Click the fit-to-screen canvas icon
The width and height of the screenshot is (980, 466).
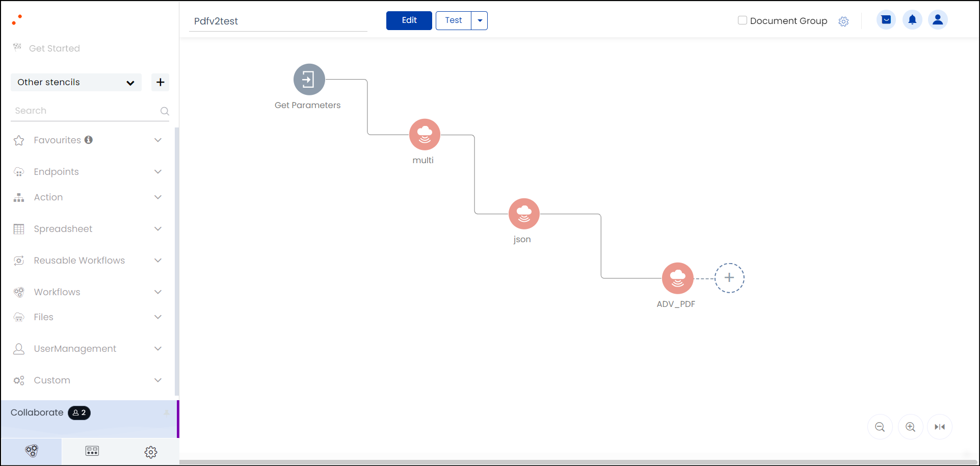coord(940,427)
